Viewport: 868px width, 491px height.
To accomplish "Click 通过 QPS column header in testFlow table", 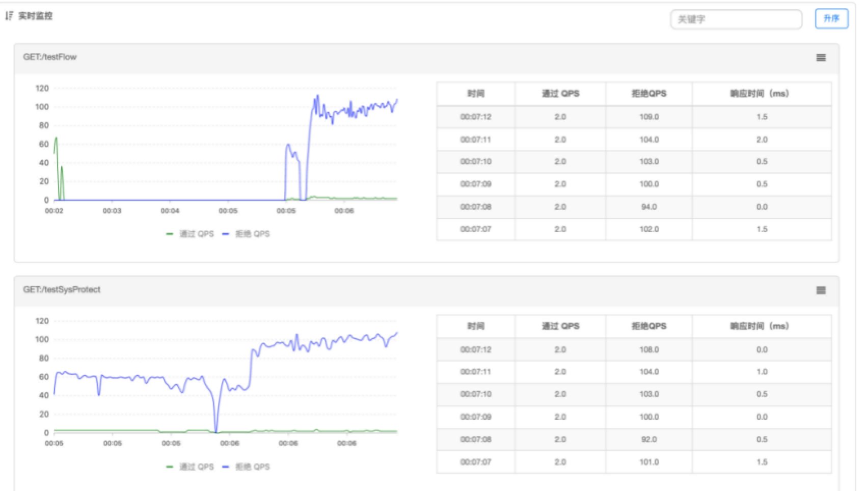I will [x=560, y=94].
